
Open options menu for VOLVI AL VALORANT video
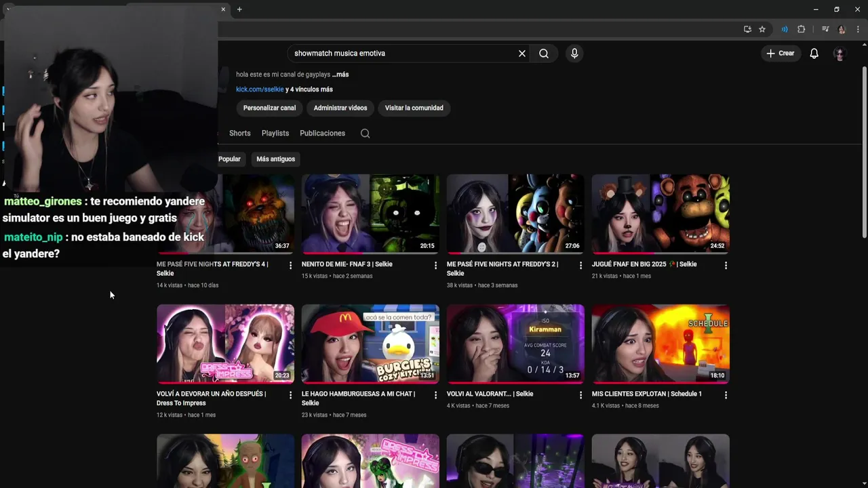[x=580, y=395]
